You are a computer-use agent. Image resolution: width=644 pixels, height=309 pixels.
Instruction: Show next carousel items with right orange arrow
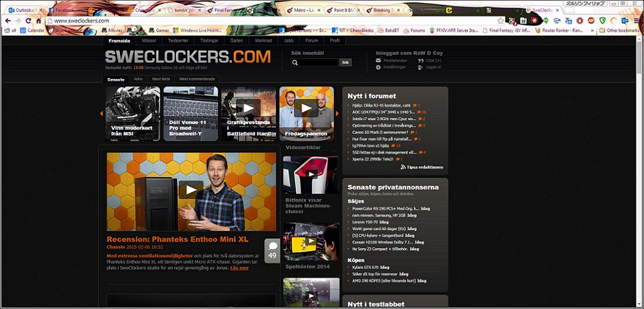coord(337,114)
